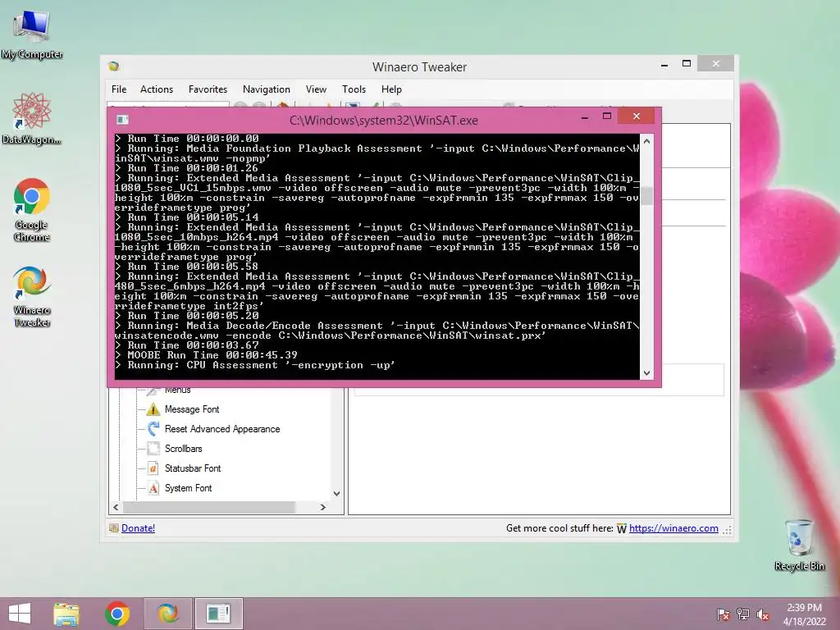Click the Statusbar Font item icon
This screenshot has height=630, width=840.
[x=153, y=468]
